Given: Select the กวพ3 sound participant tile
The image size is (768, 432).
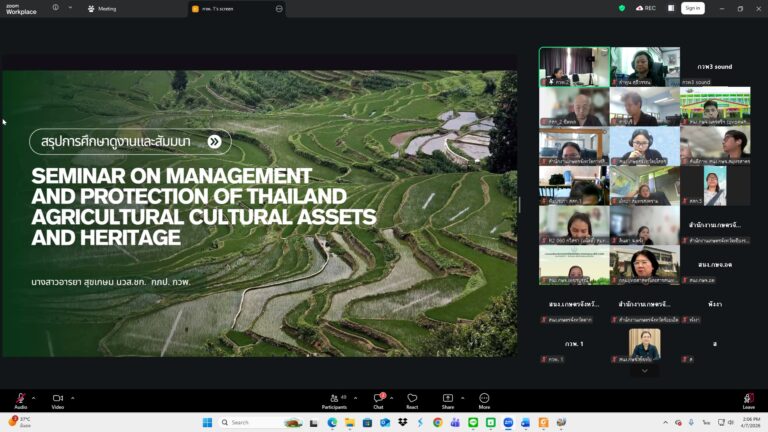Looking at the screenshot, I should [714, 67].
